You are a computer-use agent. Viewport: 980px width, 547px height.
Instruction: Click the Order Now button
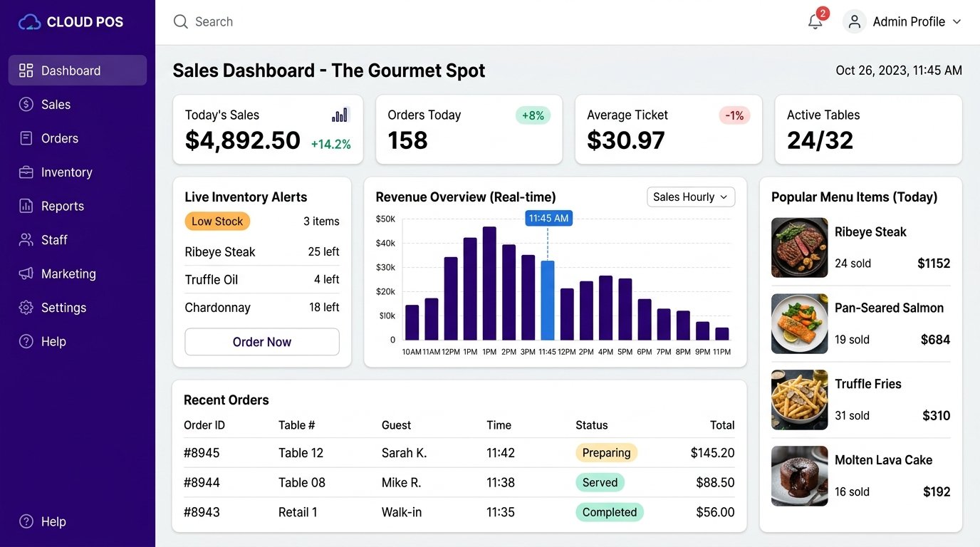[262, 342]
